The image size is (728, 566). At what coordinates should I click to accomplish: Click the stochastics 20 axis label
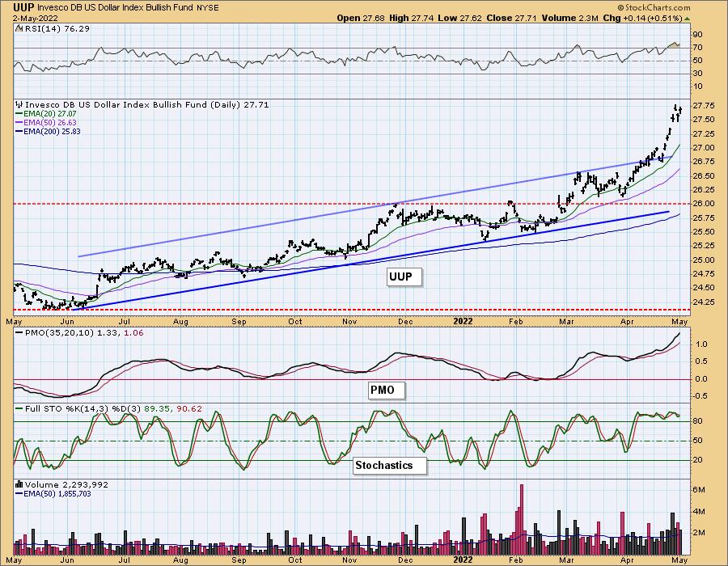tap(698, 460)
